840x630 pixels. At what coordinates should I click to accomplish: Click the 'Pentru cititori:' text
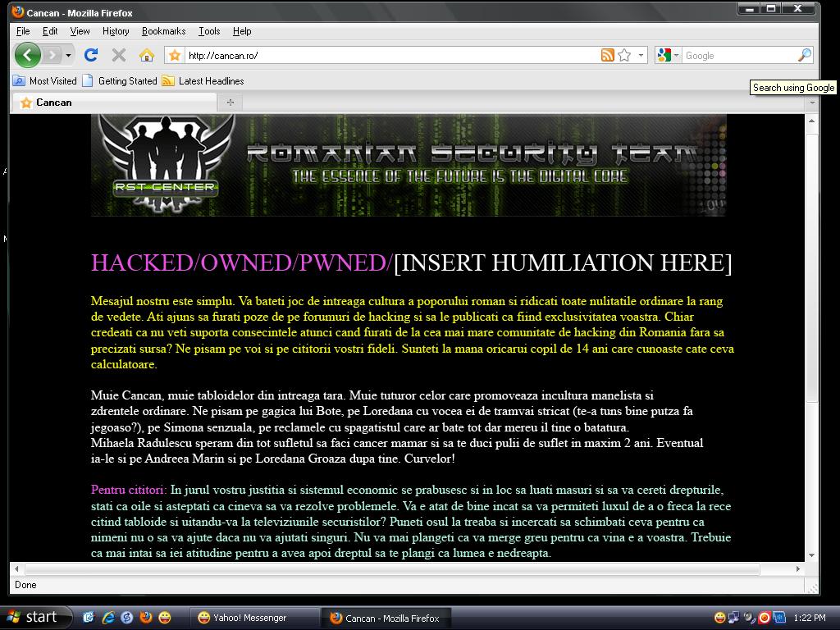(129, 490)
